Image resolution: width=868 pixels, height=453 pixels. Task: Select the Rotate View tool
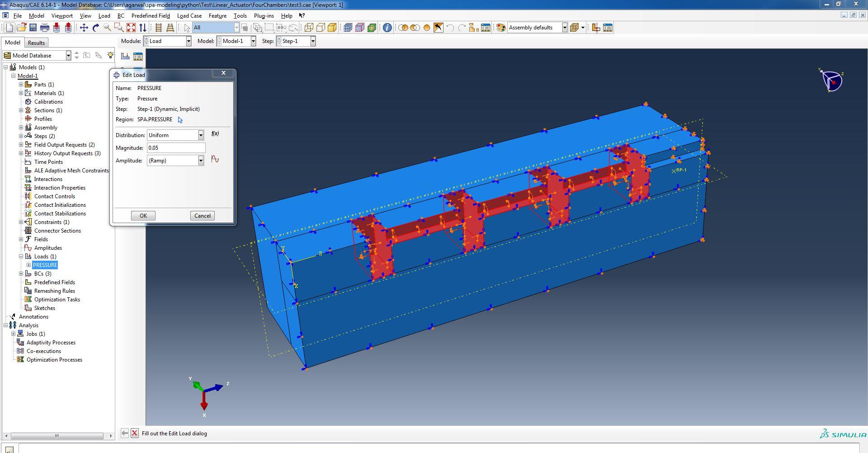click(96, 28)
